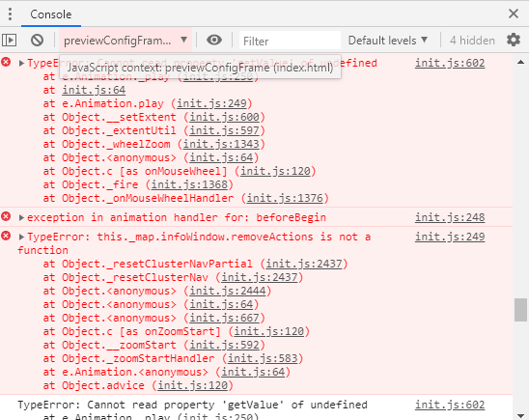Close the DevTools drawer with the X
529x420 pixels.
(x=514, y=14)
